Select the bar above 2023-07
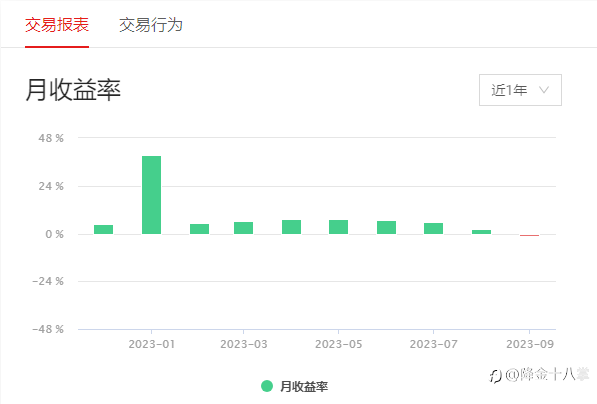Viewport: 597px width, 404px height. pos(433,228)
